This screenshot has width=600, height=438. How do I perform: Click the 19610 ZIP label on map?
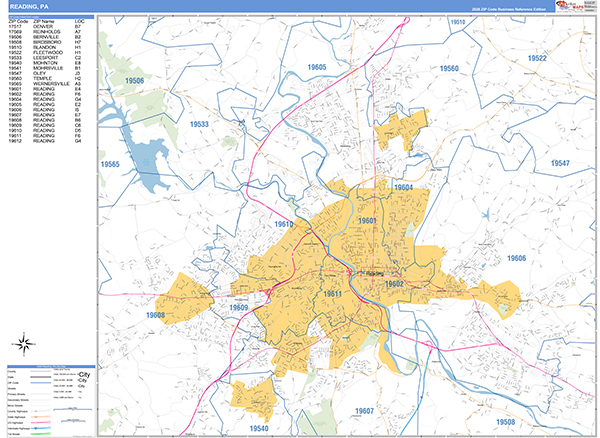coord(285,225)
